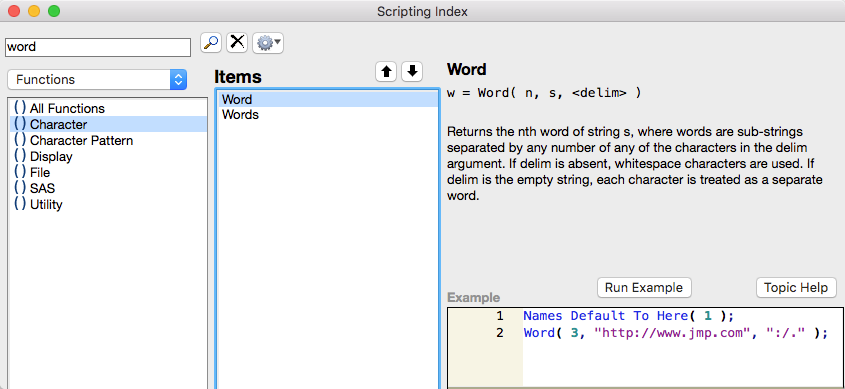Move up with the up arrow button

point(386,72)
